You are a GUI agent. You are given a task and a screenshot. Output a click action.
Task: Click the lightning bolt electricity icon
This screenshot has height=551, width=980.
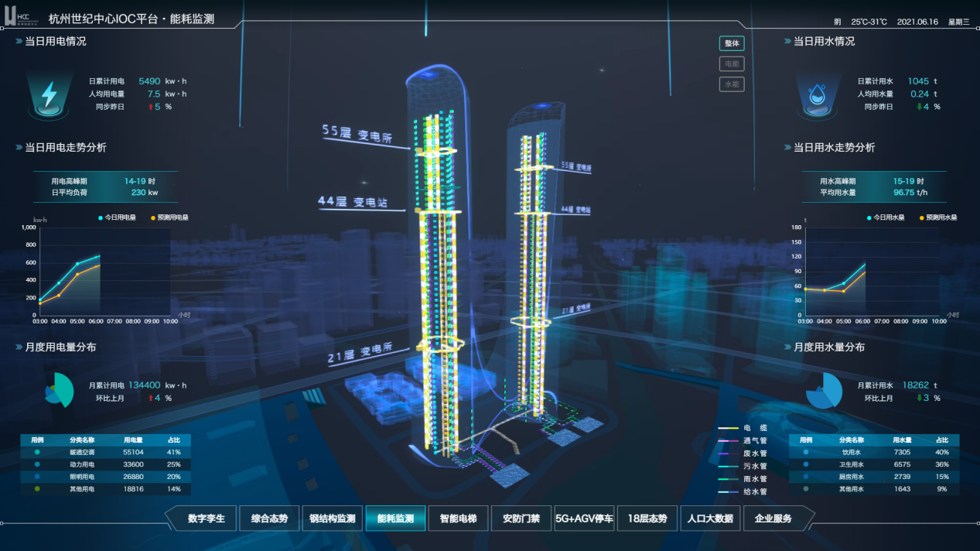tap(49, 94)
